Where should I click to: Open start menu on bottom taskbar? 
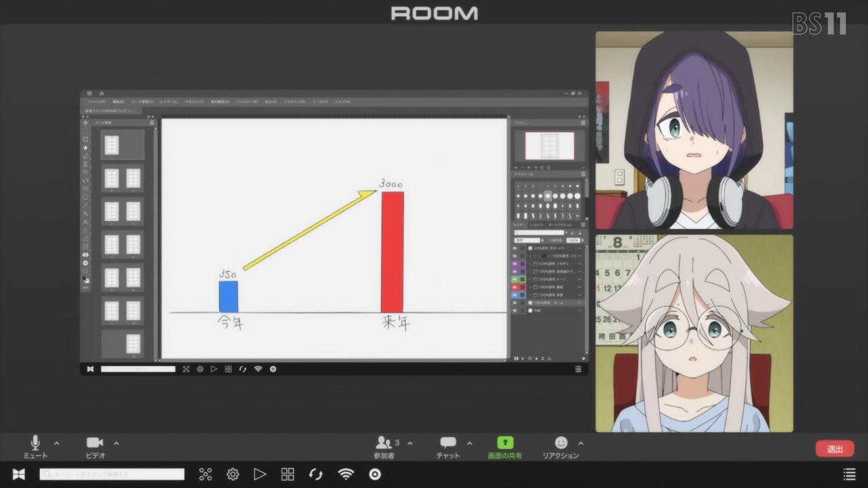pos(19,474)
